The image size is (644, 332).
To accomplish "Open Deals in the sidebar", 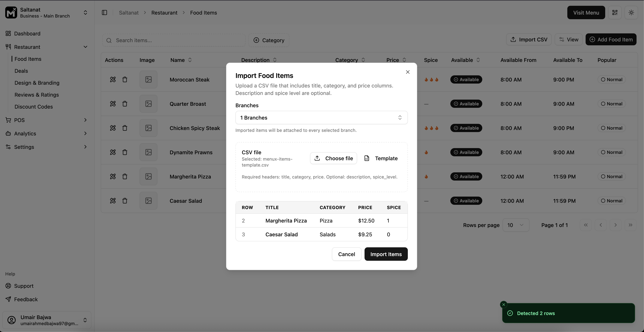I will [x=21, y=71].
